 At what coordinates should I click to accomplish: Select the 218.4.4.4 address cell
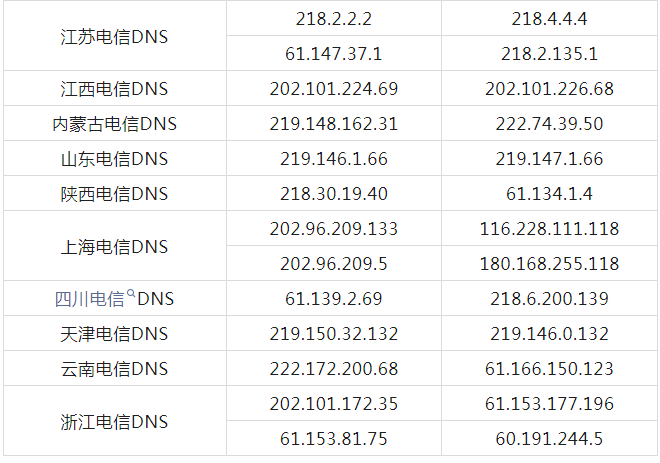coord(549,18)
